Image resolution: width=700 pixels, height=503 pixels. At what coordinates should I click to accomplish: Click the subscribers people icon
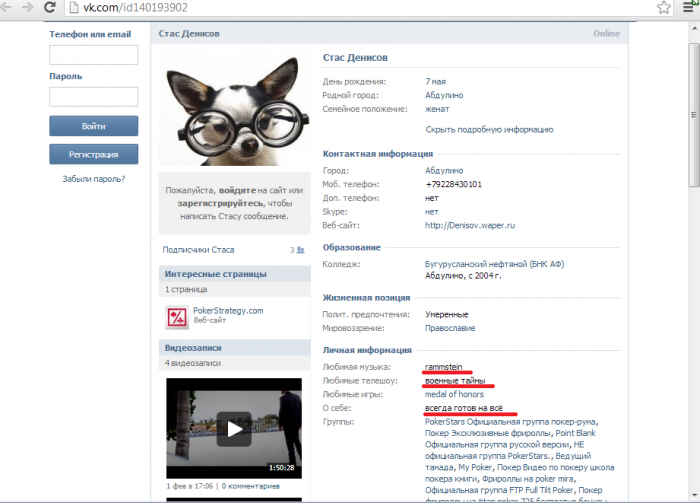300,250
